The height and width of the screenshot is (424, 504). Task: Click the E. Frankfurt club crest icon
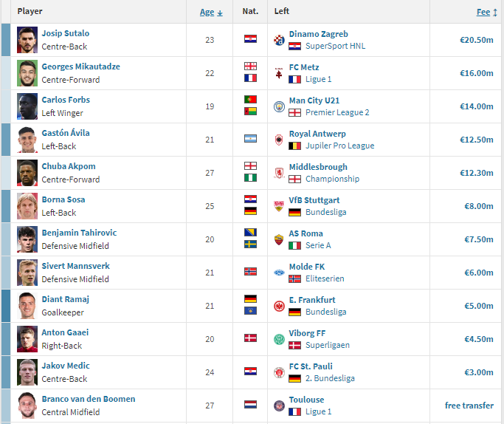[x=279, y=306]
